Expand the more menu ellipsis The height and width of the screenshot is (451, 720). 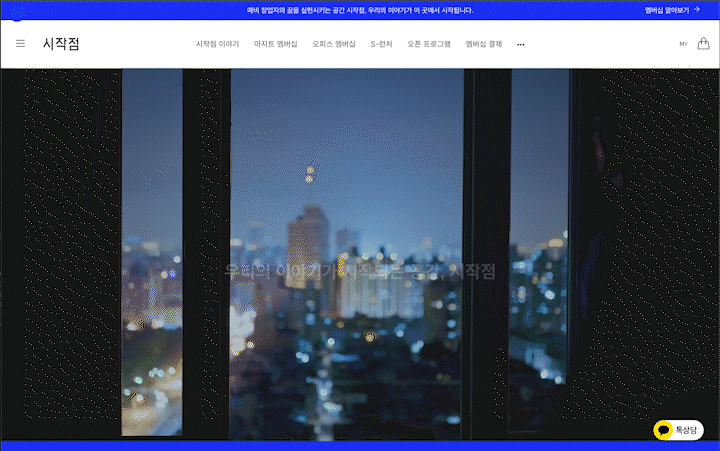[521, 45]
